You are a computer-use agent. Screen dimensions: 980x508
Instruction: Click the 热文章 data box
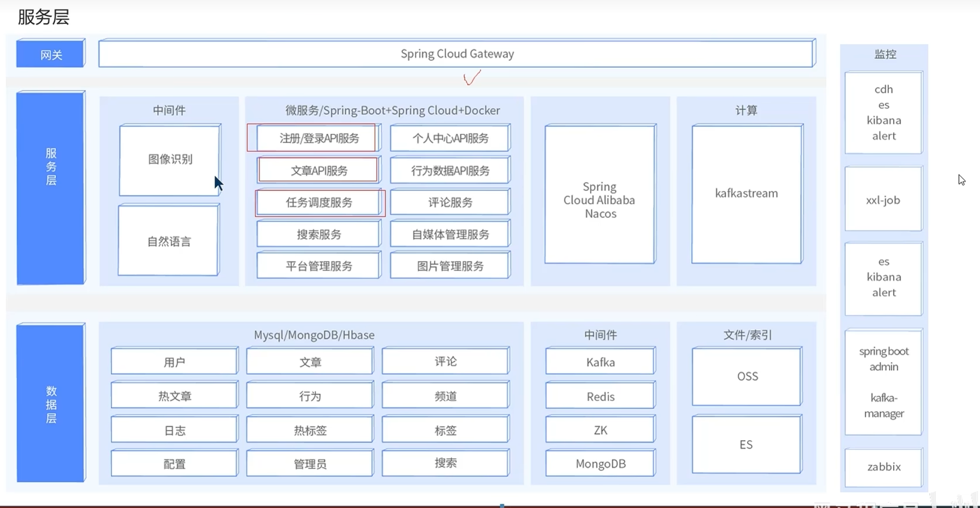(x=174, y=396)
